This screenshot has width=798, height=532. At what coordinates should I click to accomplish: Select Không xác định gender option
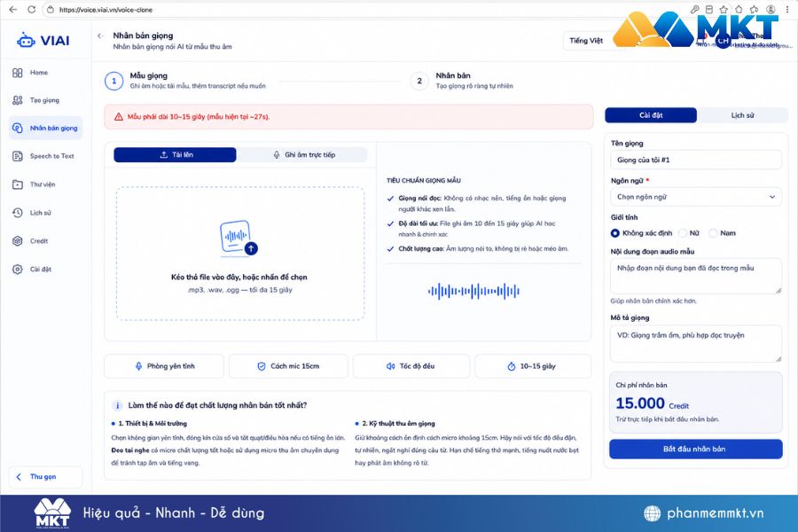[x=641, y=233]
